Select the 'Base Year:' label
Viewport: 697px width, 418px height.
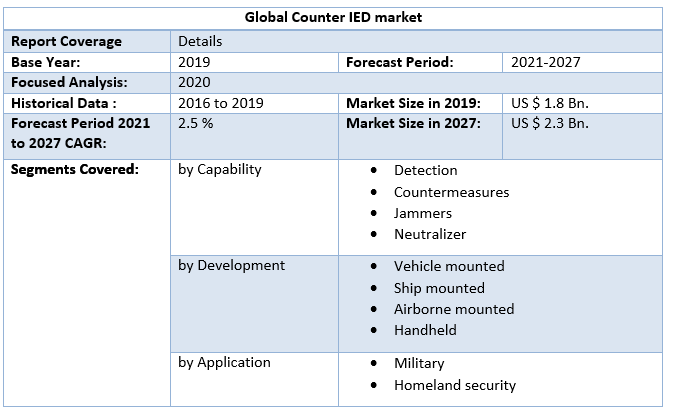45,62
